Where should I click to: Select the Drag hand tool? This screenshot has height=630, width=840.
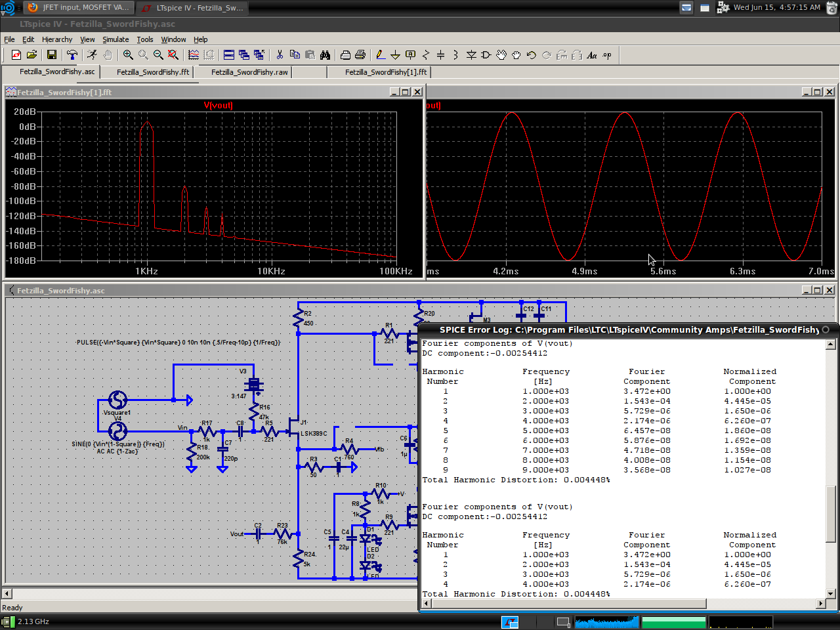tap(516, 55)
